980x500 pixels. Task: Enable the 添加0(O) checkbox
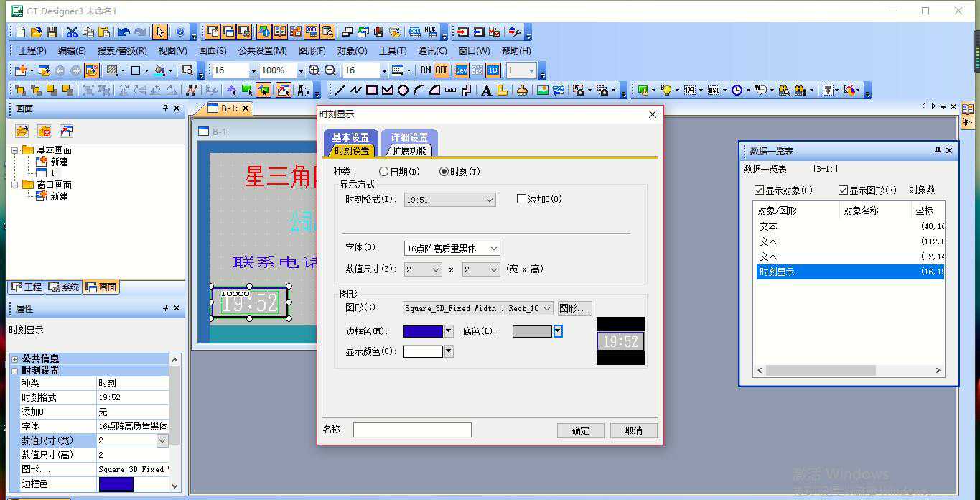522,199
